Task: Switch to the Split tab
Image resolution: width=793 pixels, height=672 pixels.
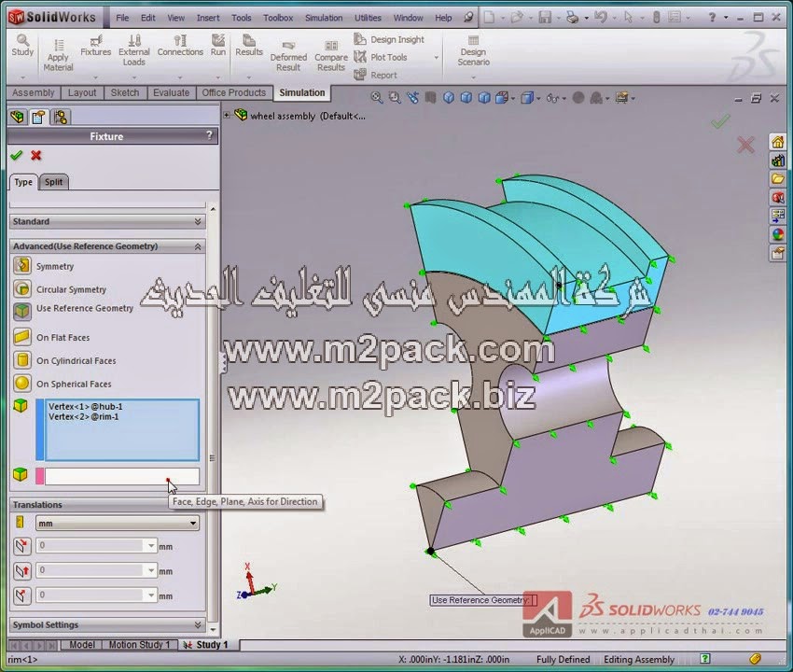Action: (53, 182)
